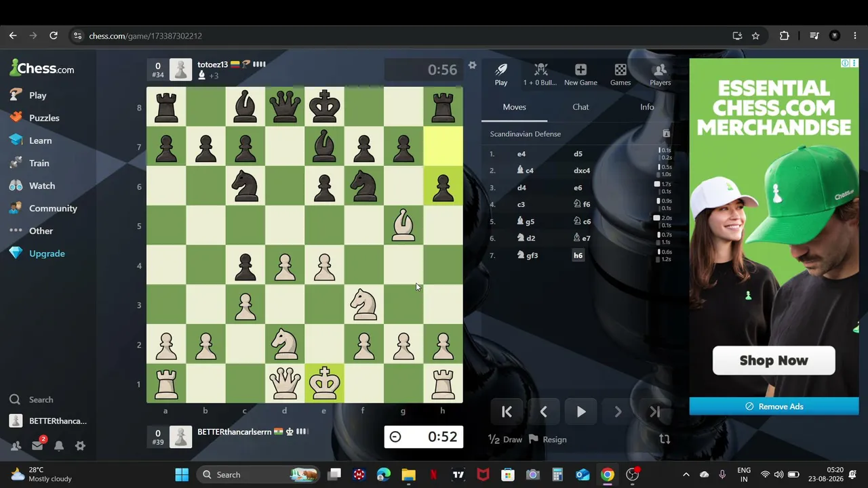Viewport: 868px width, 488px height.
Task: Click the white queen on d1
Action: coord(285,384)
